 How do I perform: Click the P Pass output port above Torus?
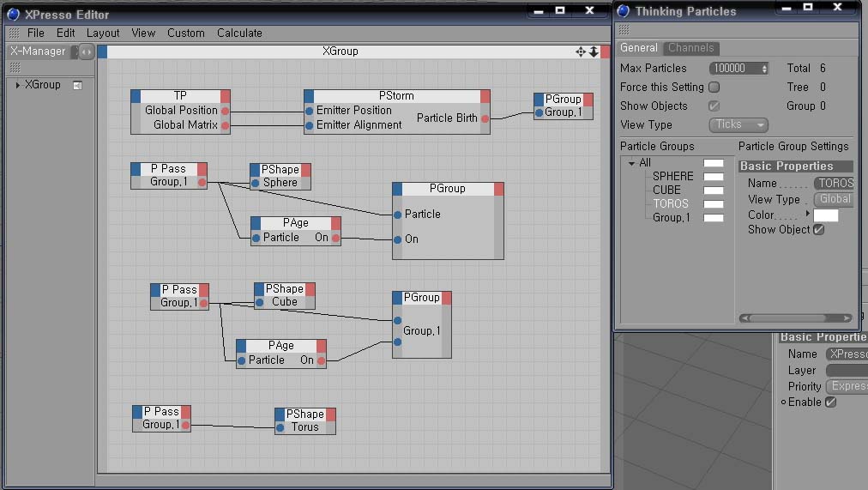[x=185, y=426]
